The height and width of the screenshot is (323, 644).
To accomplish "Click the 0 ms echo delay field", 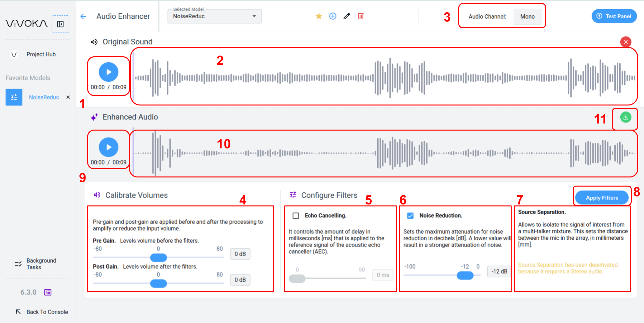I will 383,275.
